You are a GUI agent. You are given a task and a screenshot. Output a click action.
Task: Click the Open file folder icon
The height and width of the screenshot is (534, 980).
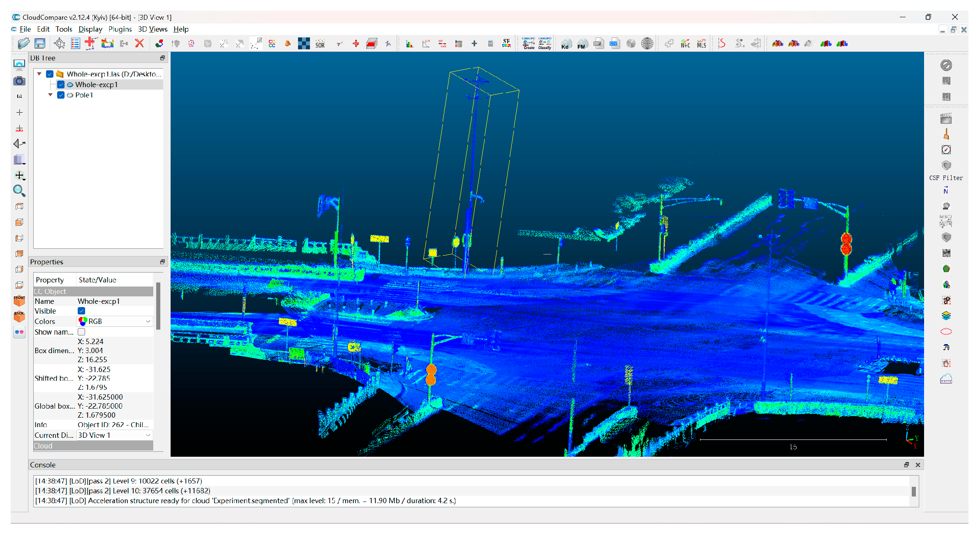coord(23,43)
